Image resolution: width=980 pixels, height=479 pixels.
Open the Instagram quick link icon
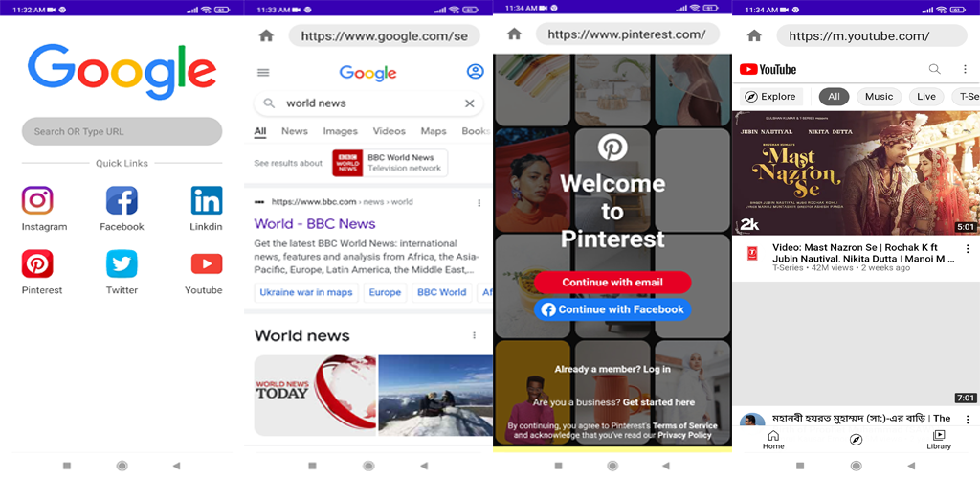point(37,201)
